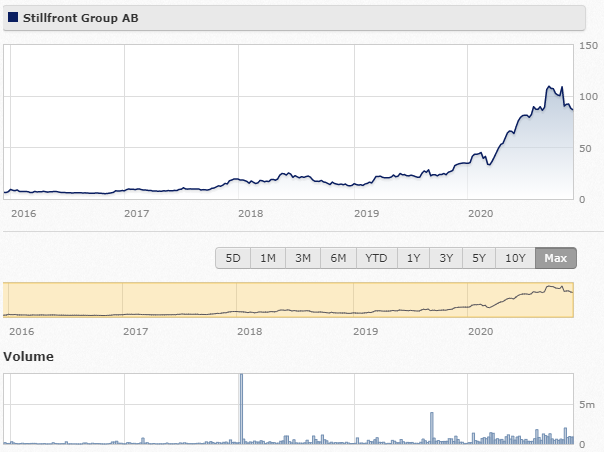The width and height of the screenshot is (604, 452).
Task: Click the Stillfront Group AB legend color square
Action: coord(13,17)
